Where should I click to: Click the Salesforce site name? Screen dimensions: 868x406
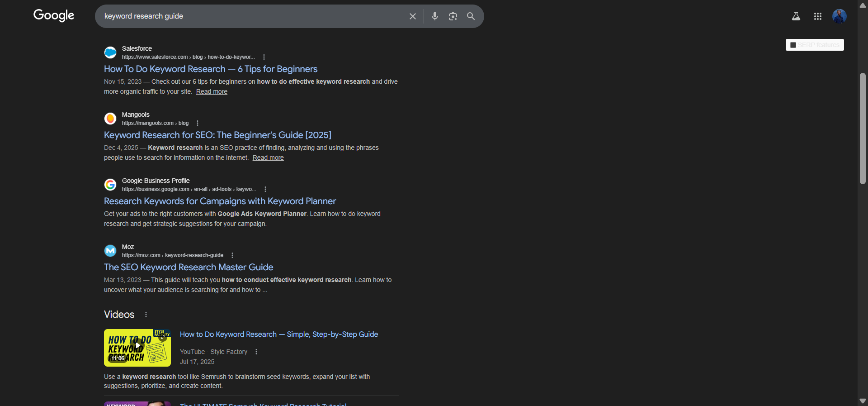137,48
